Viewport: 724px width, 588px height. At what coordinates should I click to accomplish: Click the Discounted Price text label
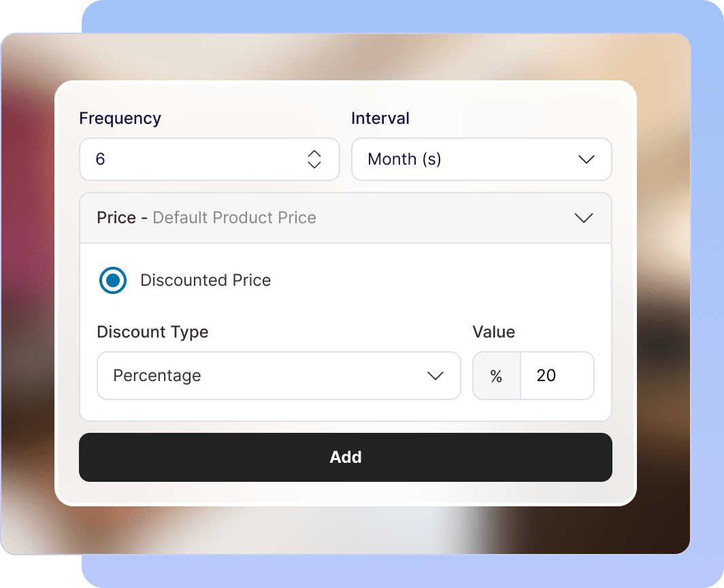205,280
